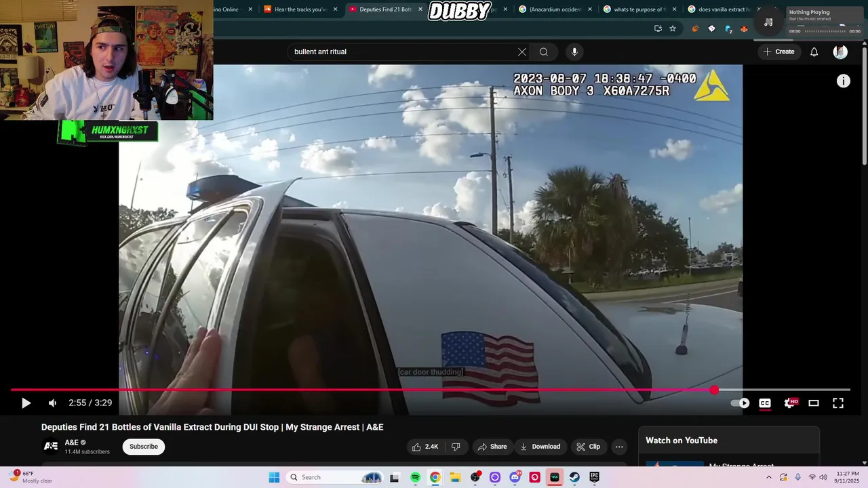Toggle closed captions CC button
This screenshot has width=868, height=488.
coord(765,403)
